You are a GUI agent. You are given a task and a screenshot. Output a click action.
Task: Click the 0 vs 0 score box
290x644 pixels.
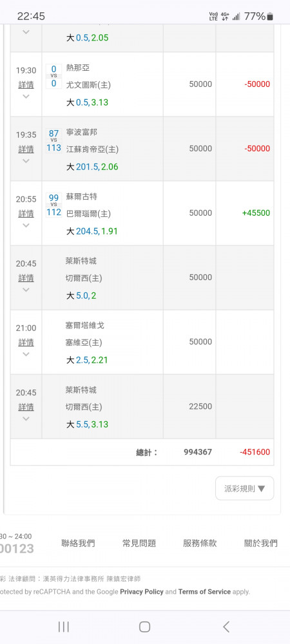coord(53,76)
